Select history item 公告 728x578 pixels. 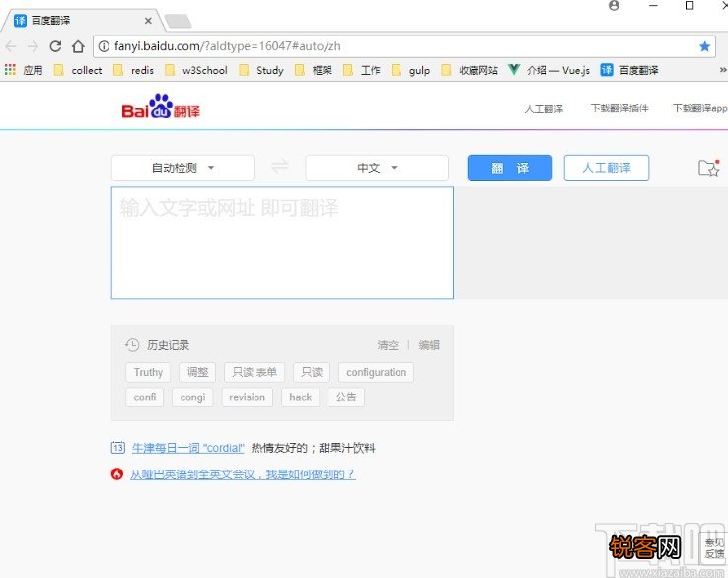coord(346,397)
